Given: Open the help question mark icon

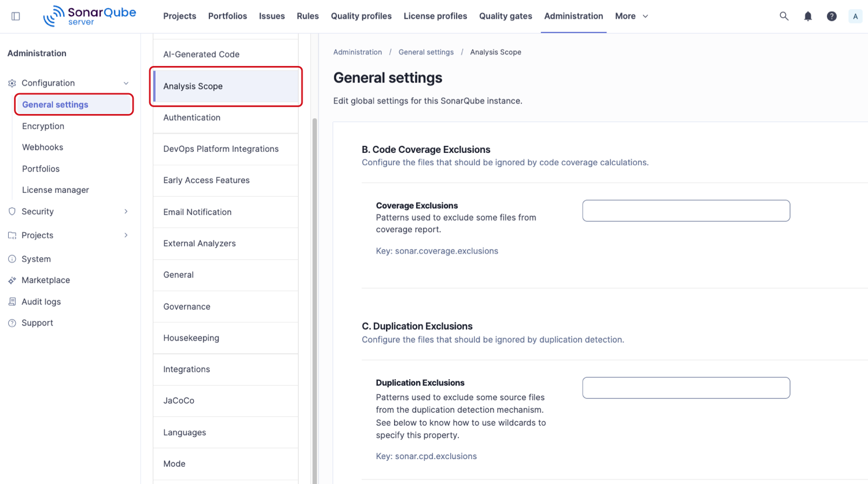Looking at the screenshot, I should pyautogui.click(x=832, y=16).
